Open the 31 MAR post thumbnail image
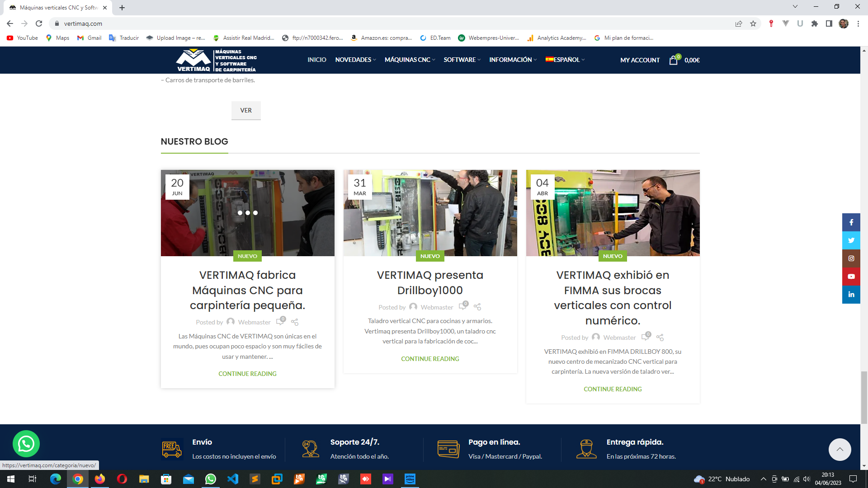This screenshot has height=488, width=868. pyautogui.click(x=430, y=213)
